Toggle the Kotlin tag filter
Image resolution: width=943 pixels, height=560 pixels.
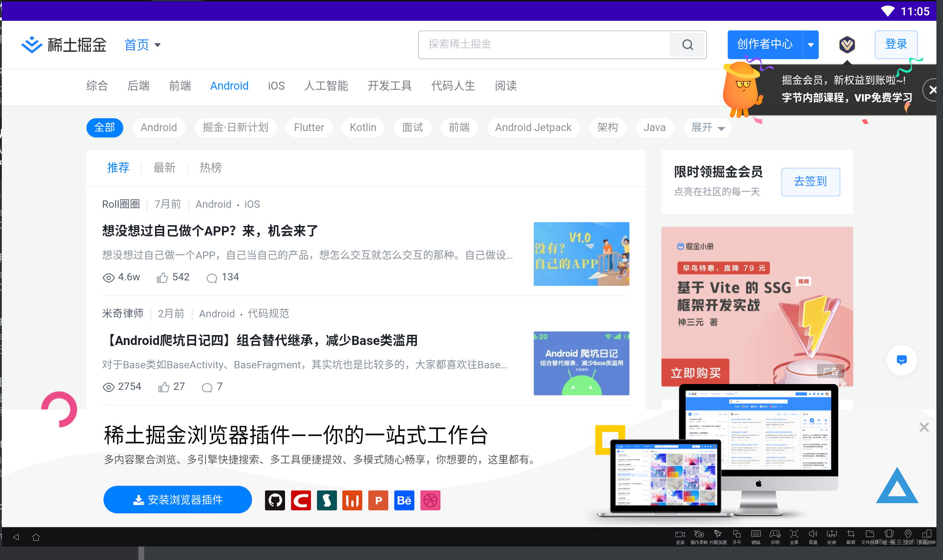click(x=363, y=127)
